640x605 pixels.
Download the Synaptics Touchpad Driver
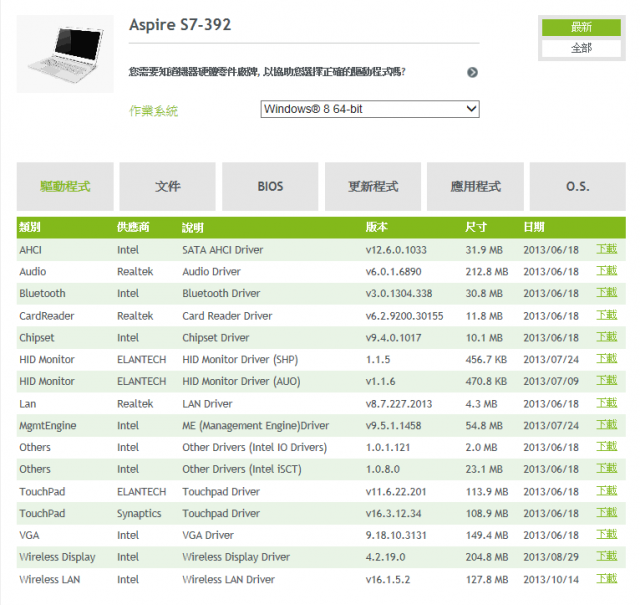coord(607,512)
